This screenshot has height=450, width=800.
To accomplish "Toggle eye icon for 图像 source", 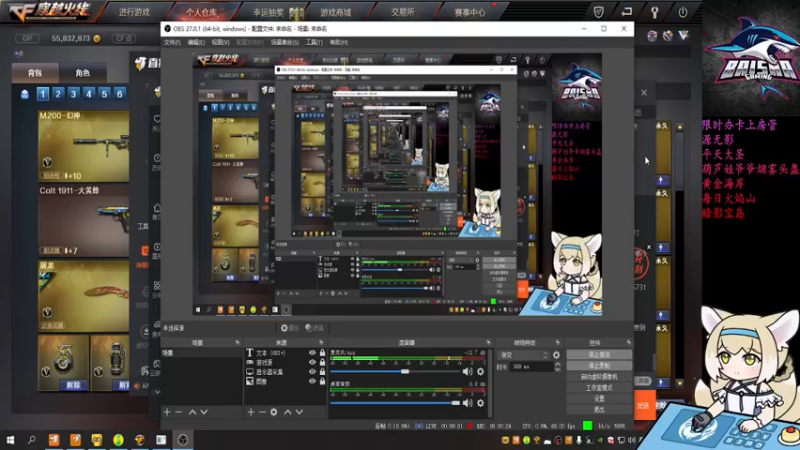I will [x=312, y=381].
